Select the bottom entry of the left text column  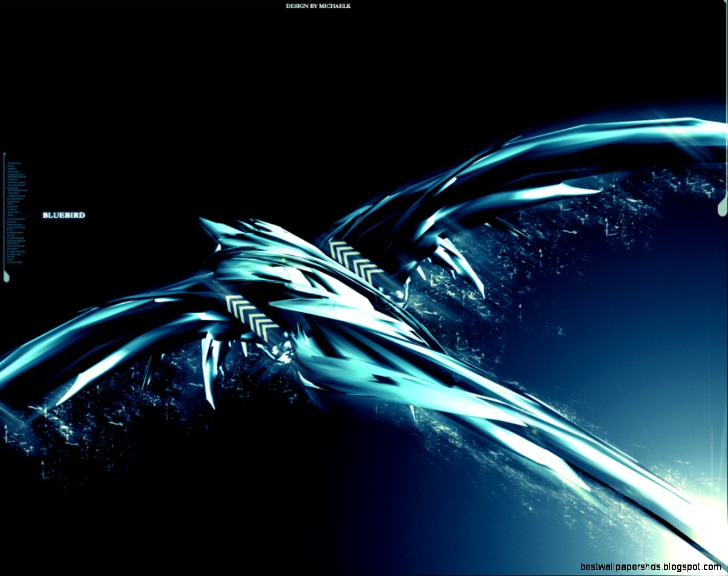(x=15, y=262)
